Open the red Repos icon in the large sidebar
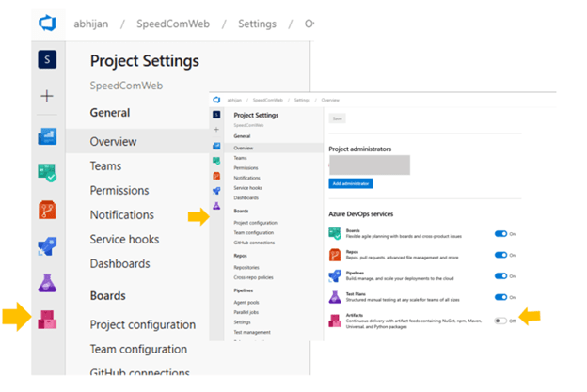The height and width of the screenshot is (392, 587). point(47,210)
